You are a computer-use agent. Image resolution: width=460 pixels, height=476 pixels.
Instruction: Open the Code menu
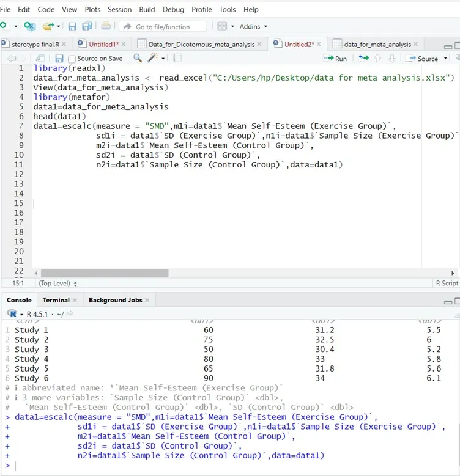tap(46, 10)
